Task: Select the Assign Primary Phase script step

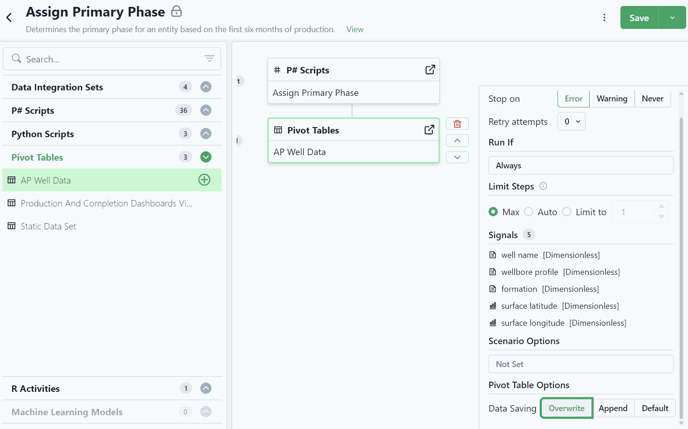Action: 353,93
